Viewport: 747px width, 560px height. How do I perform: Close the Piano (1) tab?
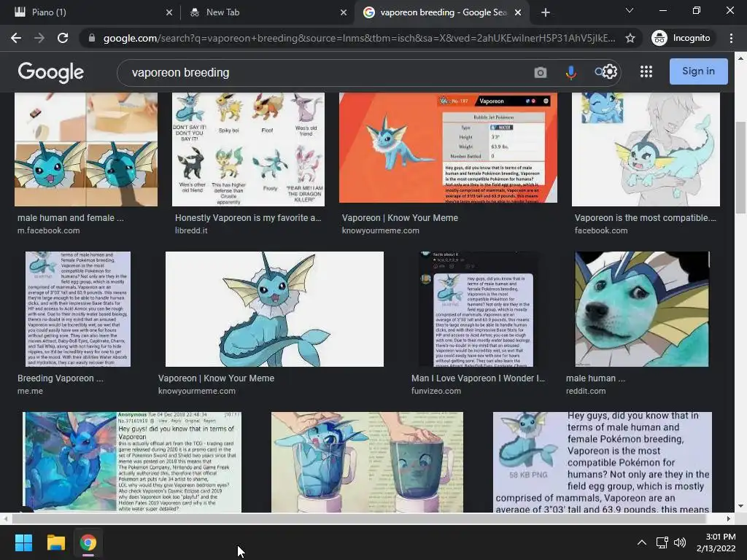(169, 12)
